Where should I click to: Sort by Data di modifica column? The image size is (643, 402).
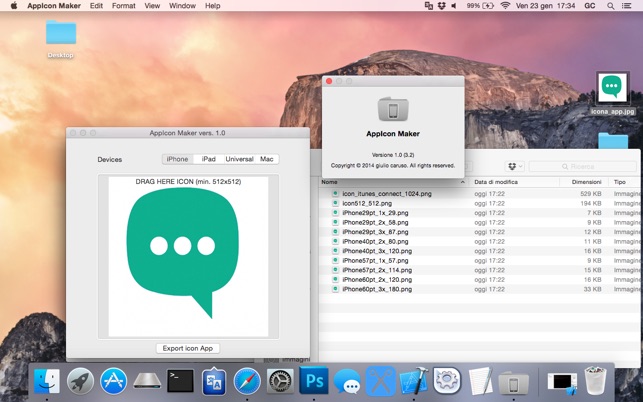tap(515, 182)
